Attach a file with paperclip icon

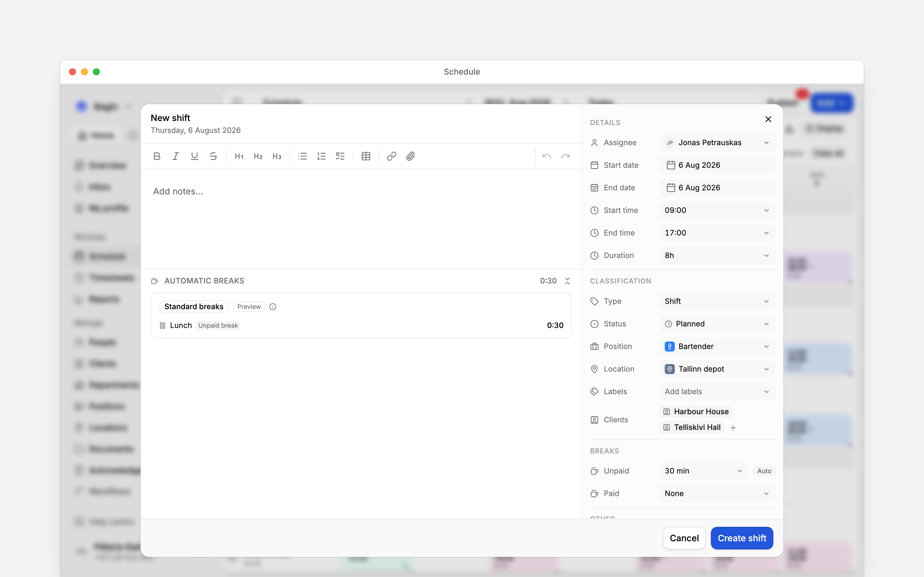(411, 156)
